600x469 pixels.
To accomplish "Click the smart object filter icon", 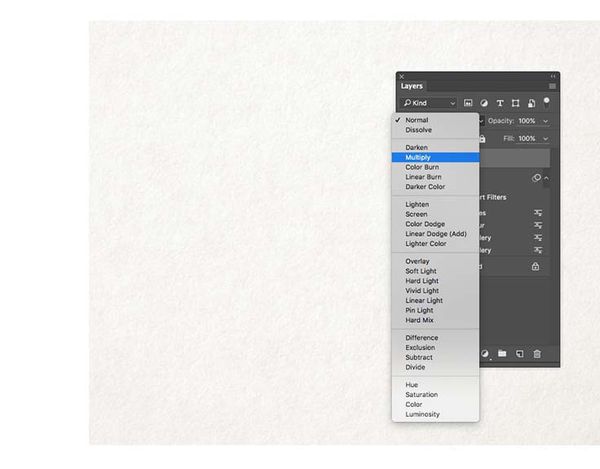I will [532, 103].
